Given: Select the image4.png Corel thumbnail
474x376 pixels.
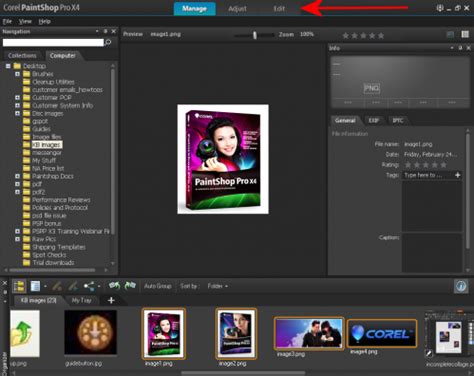Looking at the screenshot, I should 382,333.
